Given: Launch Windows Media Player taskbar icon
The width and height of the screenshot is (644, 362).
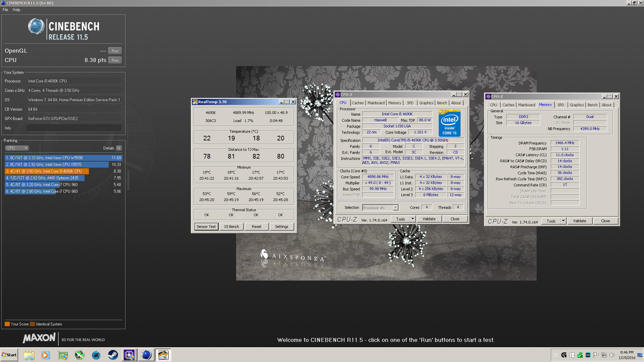Looking at the screenshot, I should click(46, 355).
